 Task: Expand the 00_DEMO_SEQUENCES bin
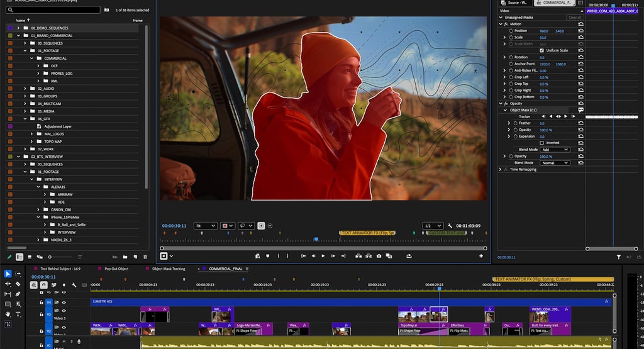tap(18, 28)
